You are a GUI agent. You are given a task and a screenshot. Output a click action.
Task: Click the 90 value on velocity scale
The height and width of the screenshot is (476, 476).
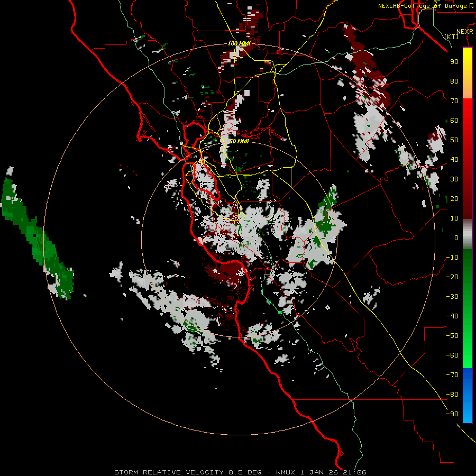tap(454, 62)
